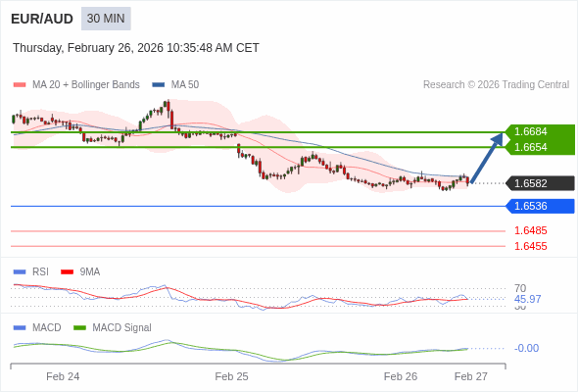
Task: Click the Feb 25 date axis label
Action: pyautogui.click(x=231, y=376)
